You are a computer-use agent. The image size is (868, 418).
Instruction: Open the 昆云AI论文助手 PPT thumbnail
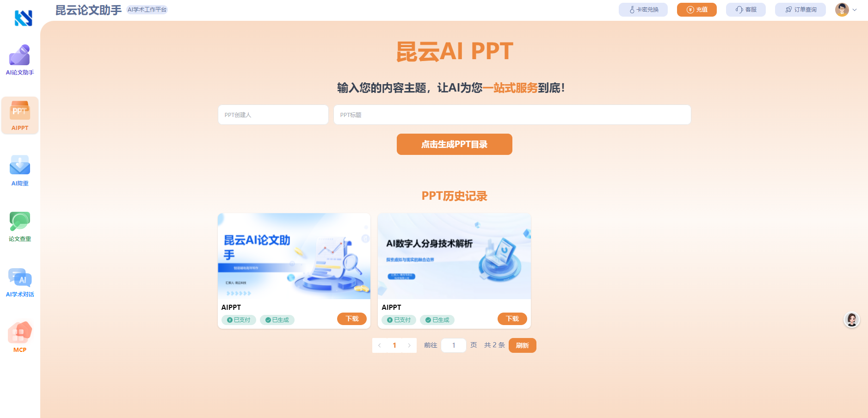(294, 256)
